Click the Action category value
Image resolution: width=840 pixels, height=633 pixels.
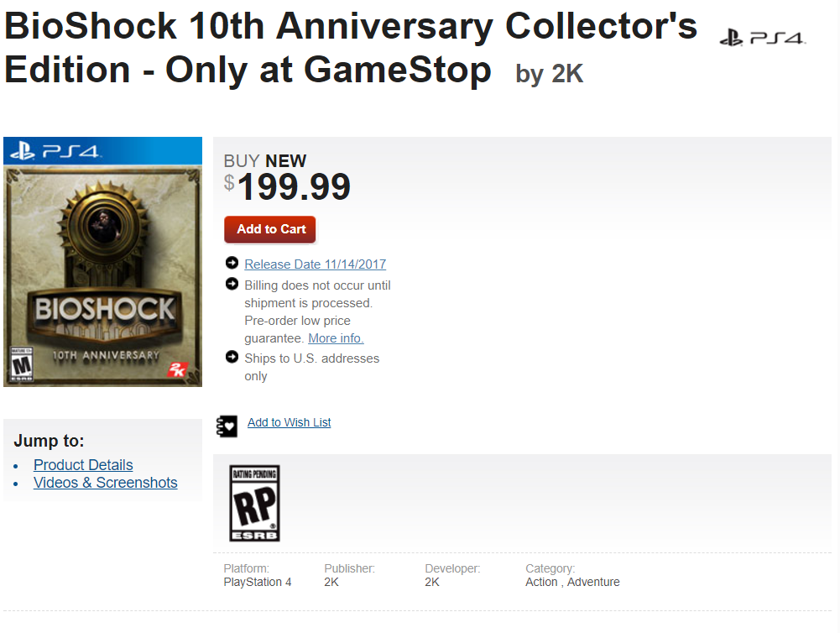click(x=541, y=582)
